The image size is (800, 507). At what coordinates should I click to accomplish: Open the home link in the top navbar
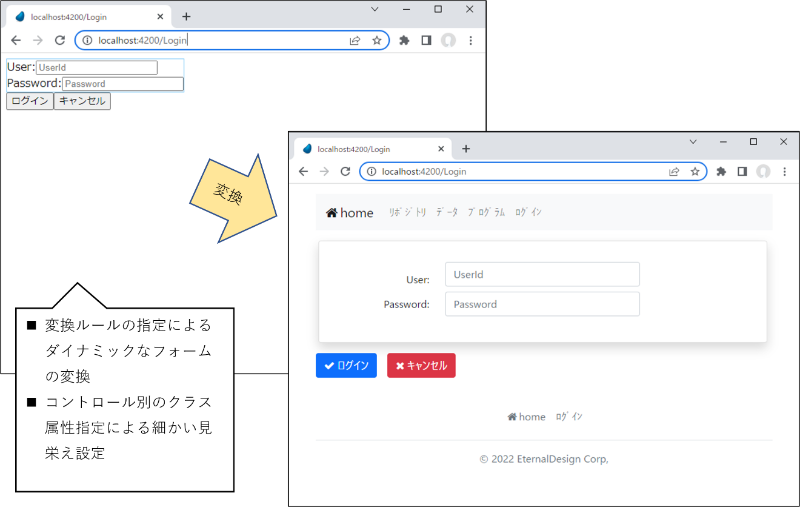[x=350, y=213]
